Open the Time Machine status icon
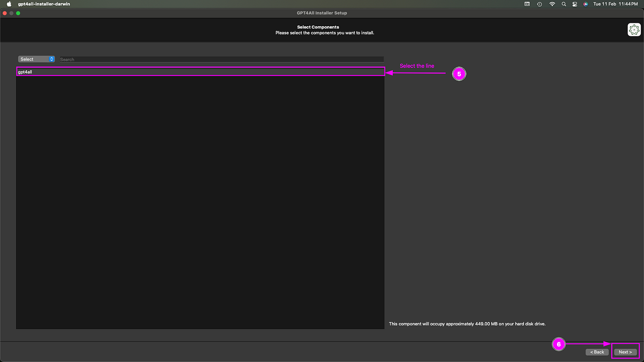 click(540, 4)
